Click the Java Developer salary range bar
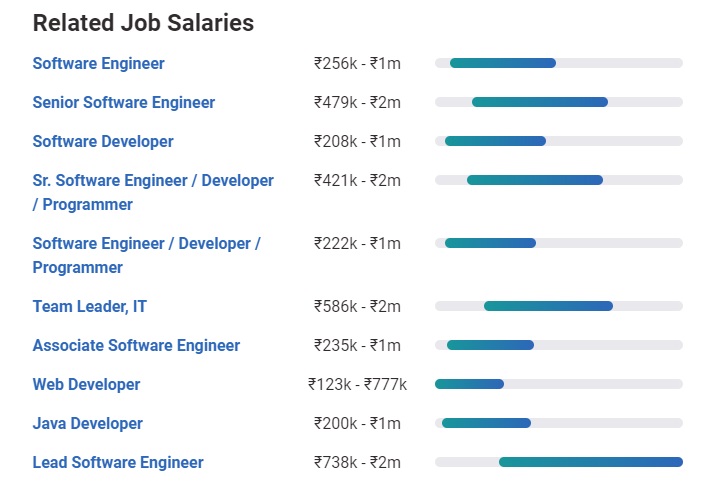 (x=486, y=423)
